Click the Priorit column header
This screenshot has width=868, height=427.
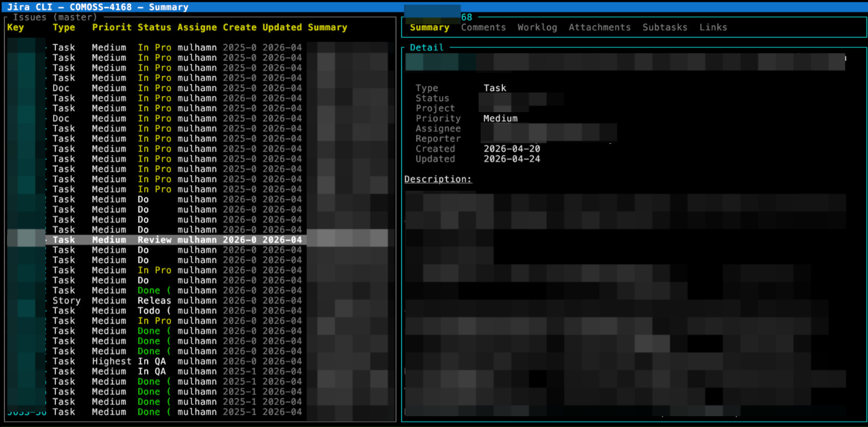[112, 27]
